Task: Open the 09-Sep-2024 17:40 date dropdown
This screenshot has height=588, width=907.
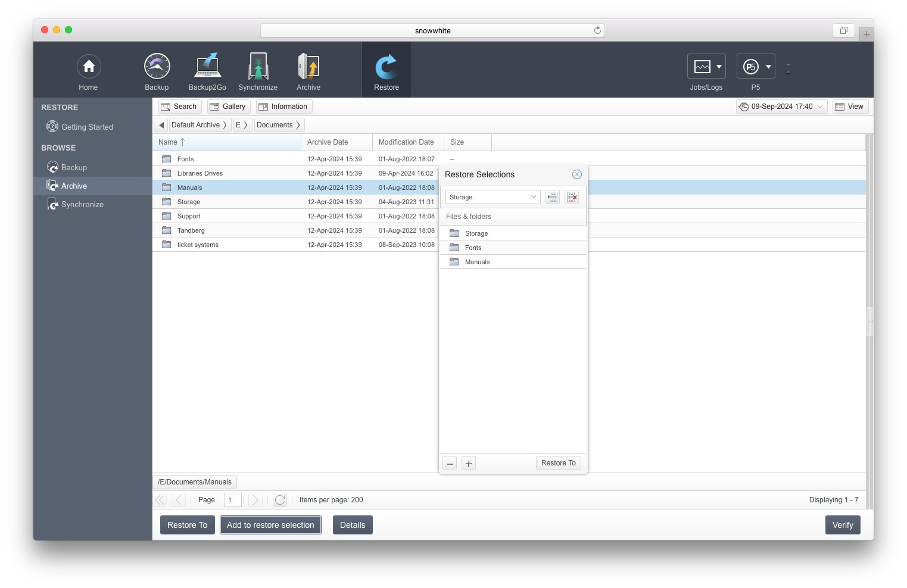Action: (x=781, y=107)
